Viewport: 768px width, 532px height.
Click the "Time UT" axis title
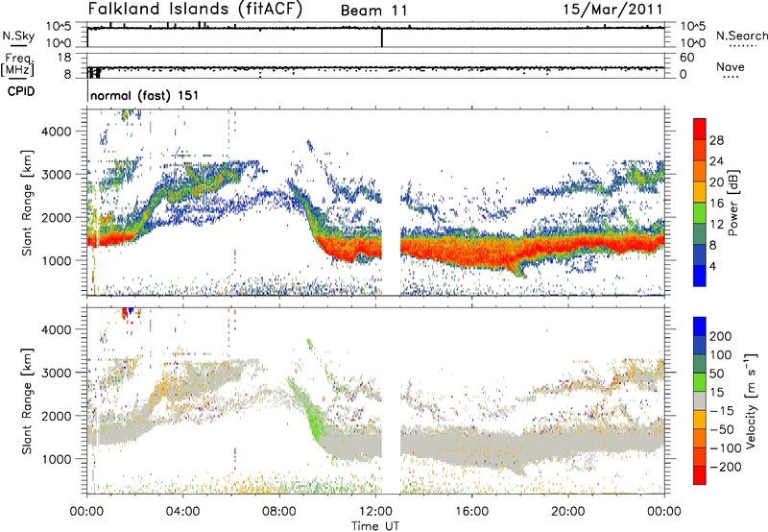[x=375, y=526]
